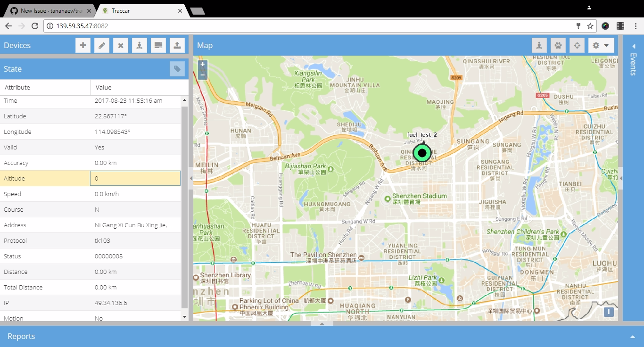Zoom in the map with plus button
644x347 pixels.
[x=203, y=65]
